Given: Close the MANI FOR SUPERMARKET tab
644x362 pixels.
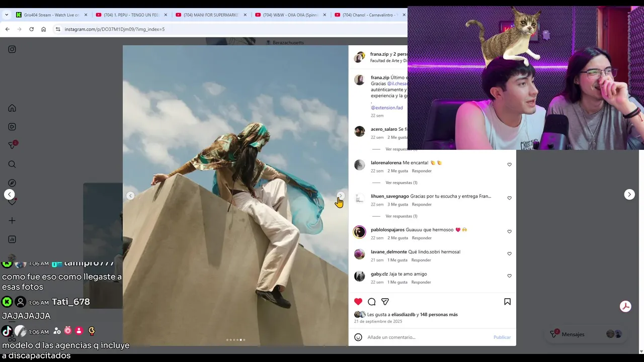Looking at the screenshot, I should pos(245,15).
